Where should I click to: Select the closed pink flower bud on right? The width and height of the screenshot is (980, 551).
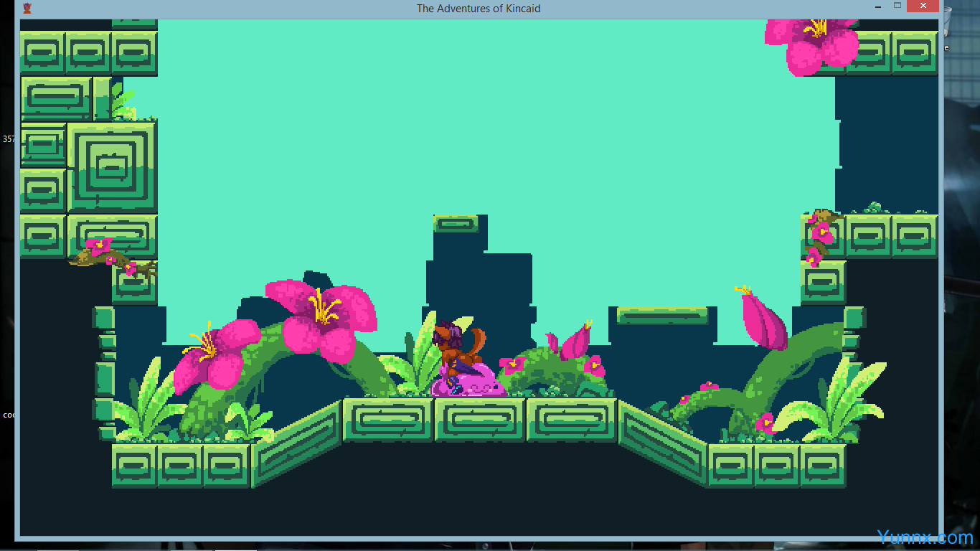(762, 320)
